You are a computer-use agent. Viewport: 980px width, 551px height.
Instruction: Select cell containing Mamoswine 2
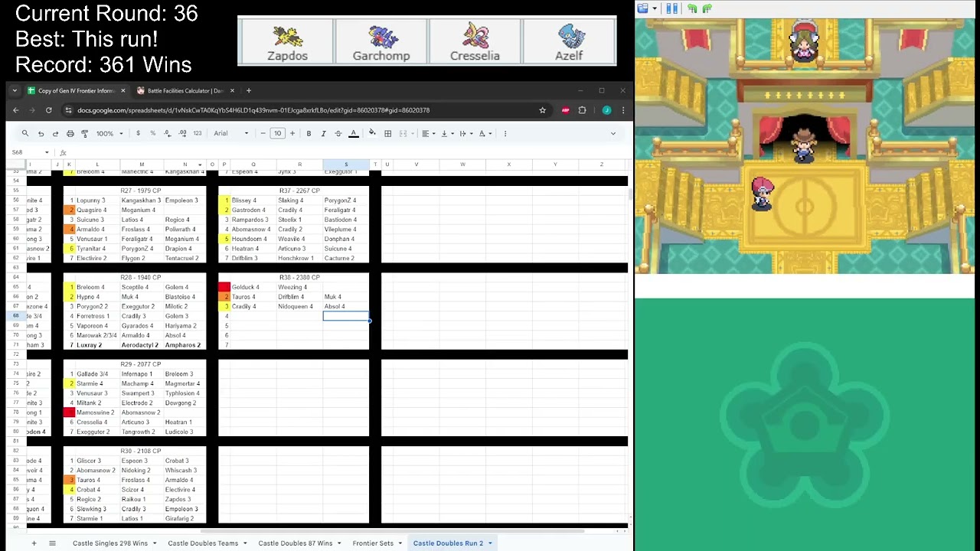click(96, 412)
